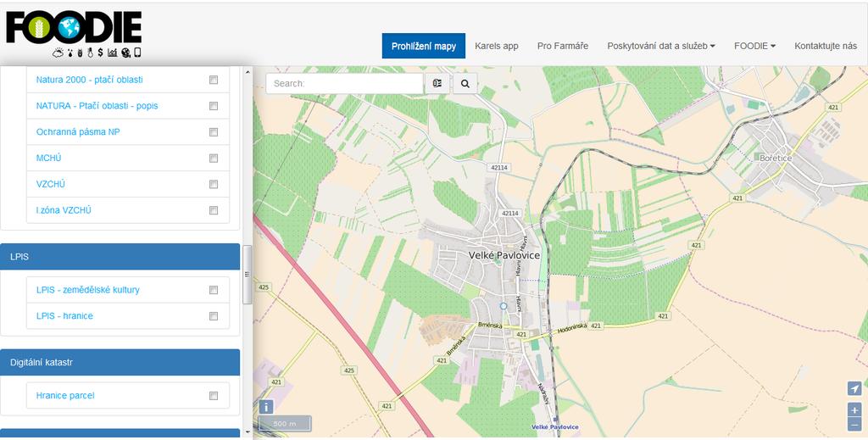Open the Karels app menu item
This screenshot has width=868, height=440.
click(x=497, y=46)
